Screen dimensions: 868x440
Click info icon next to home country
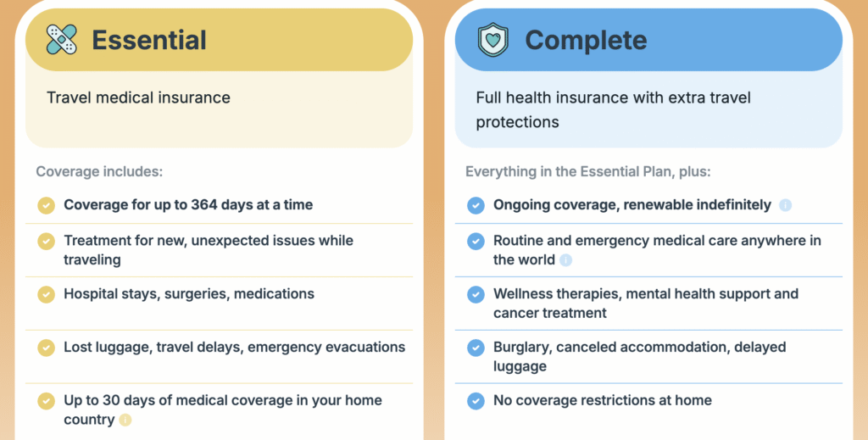click(x=125, y=420)
